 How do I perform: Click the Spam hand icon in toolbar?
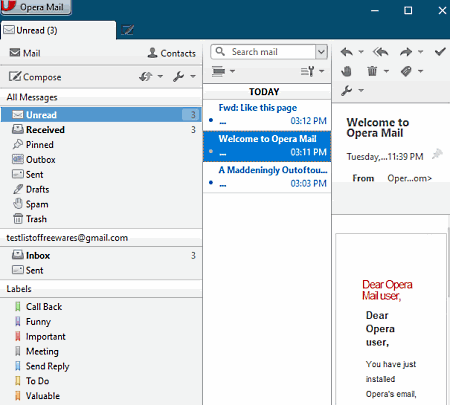coord(346,71)
